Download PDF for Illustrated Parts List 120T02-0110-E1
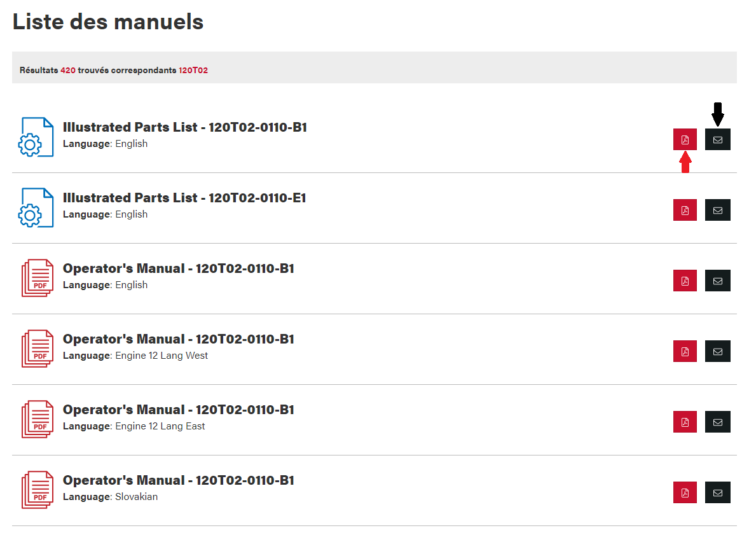 pyautogui.click(x=685, y=210)
